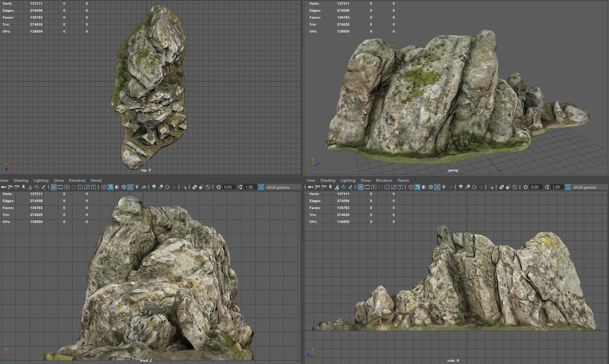
Task: Click Wireframe on Shaded icon in front panel
Action: [124, 187]
